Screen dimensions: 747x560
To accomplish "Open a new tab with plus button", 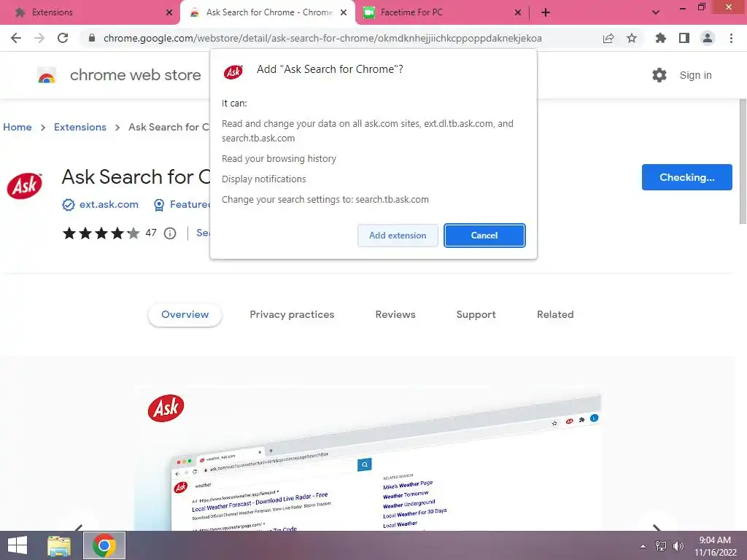I will pos(546,12).
